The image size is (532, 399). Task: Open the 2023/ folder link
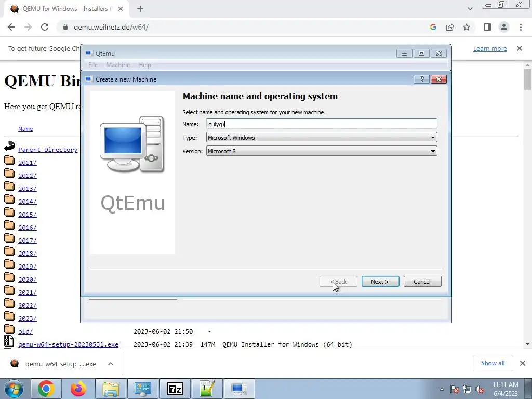(x=27, y=318)
